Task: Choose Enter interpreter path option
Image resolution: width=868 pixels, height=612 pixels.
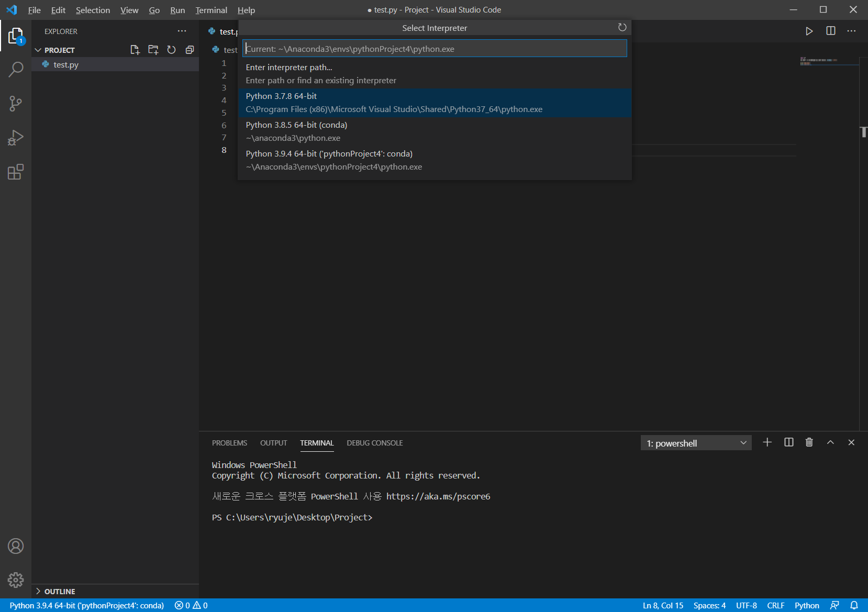Action: [435, 74]
